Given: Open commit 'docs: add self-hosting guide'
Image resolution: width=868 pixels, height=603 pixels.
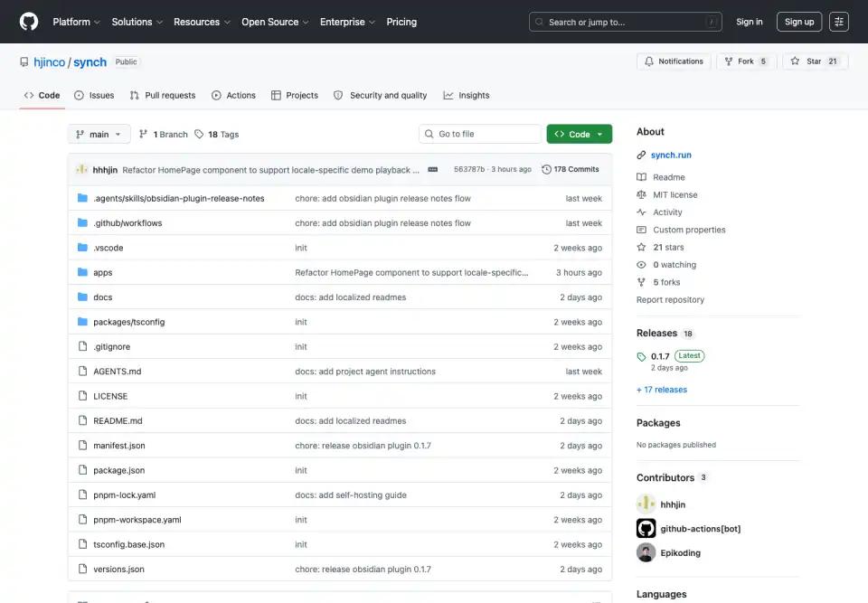Looking at the screenshot, I should [x=351, y=495].
